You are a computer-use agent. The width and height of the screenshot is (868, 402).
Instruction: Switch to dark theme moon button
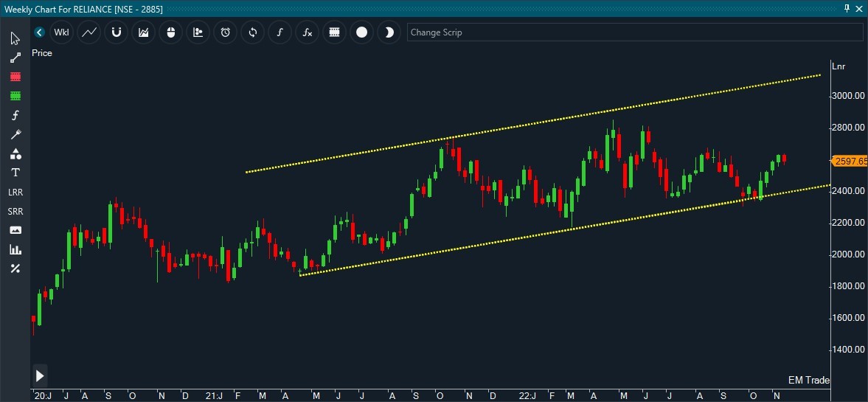point(389,32)
